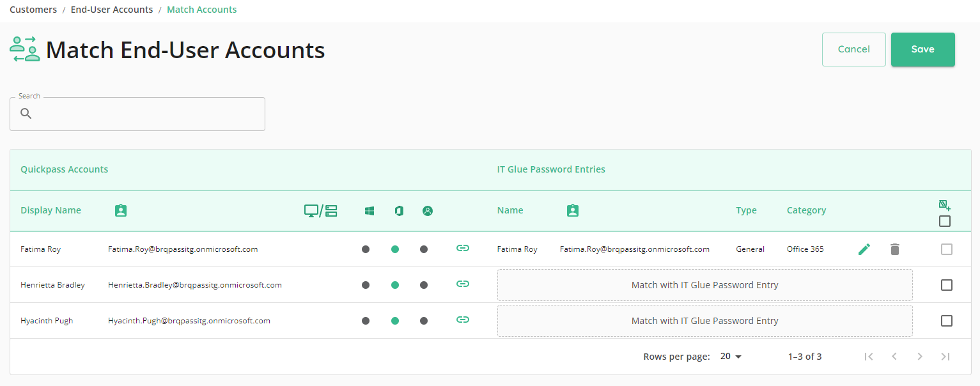Image resolution: width=980 pixels, height=386 pixels.
Task: Click the Cancel button
Action: (854, 49)
